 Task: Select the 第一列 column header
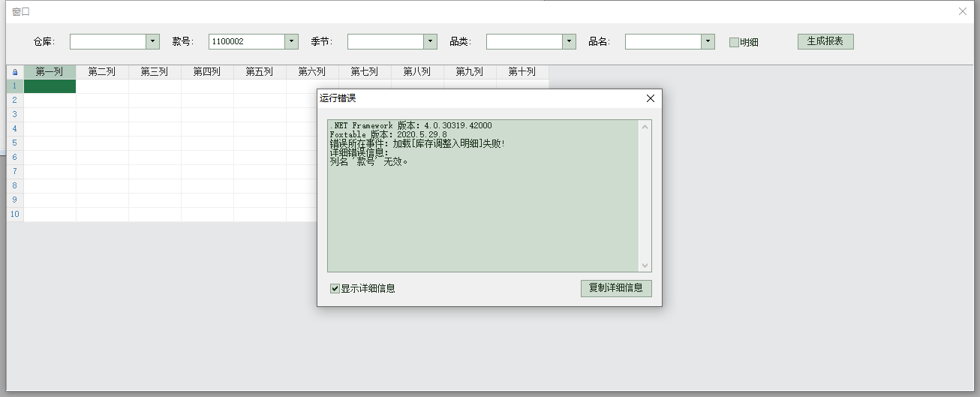(50, 72)
